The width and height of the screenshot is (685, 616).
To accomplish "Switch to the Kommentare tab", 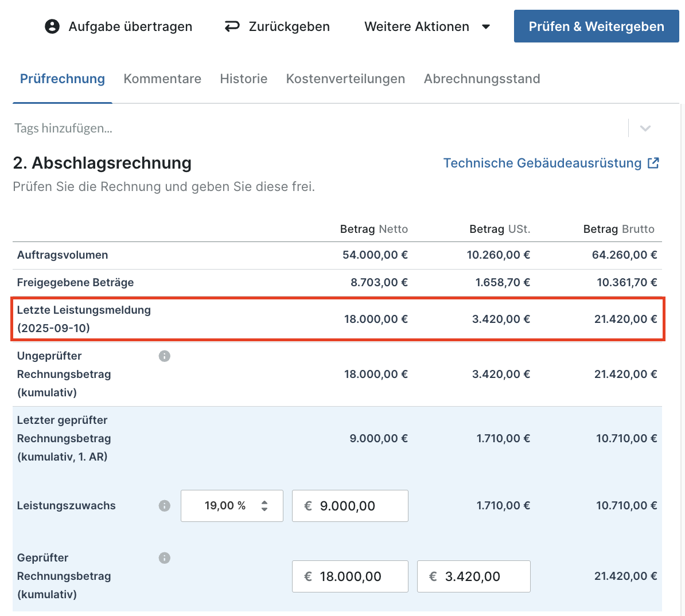I will pos(162,79).
